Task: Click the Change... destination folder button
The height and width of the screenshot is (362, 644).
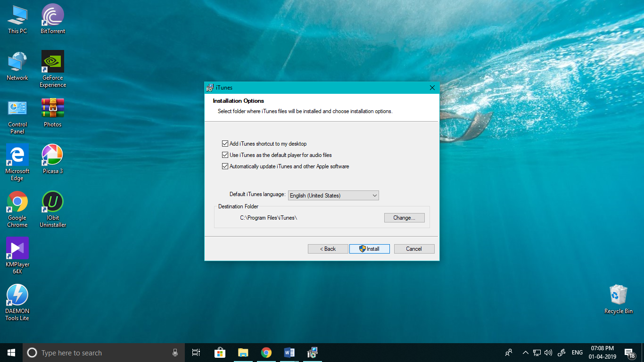Action: 405,218
